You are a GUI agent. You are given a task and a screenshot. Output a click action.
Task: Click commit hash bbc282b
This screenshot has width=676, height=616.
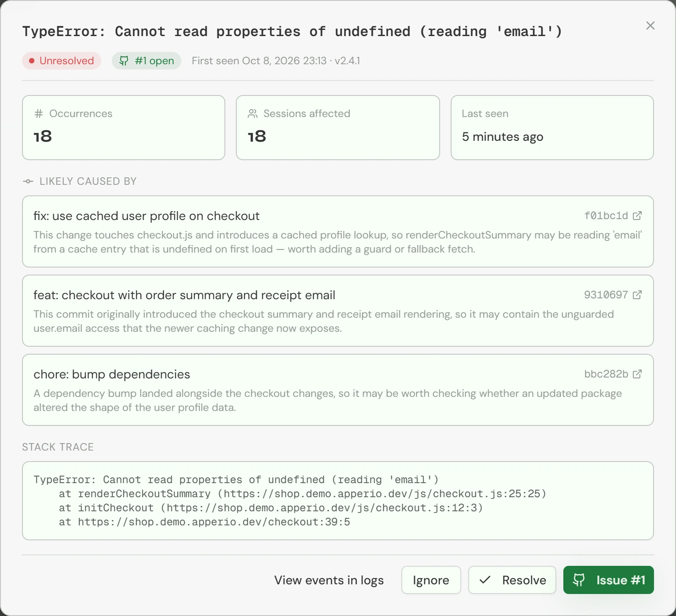[606, 374]
